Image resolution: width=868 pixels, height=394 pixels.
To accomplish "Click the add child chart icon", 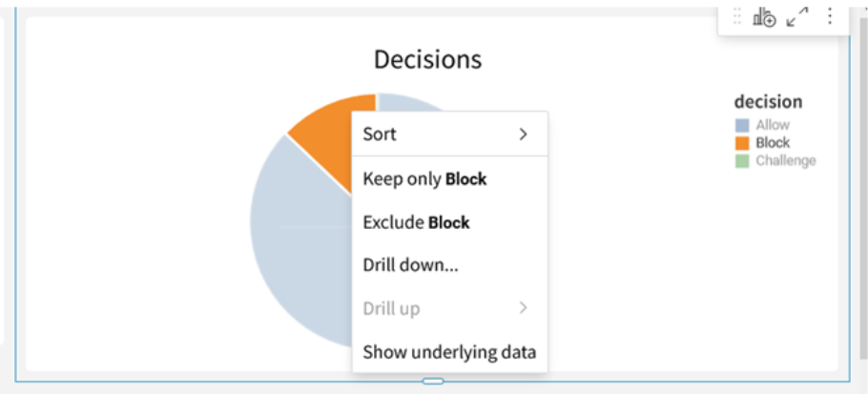I will tap(764, 17).
